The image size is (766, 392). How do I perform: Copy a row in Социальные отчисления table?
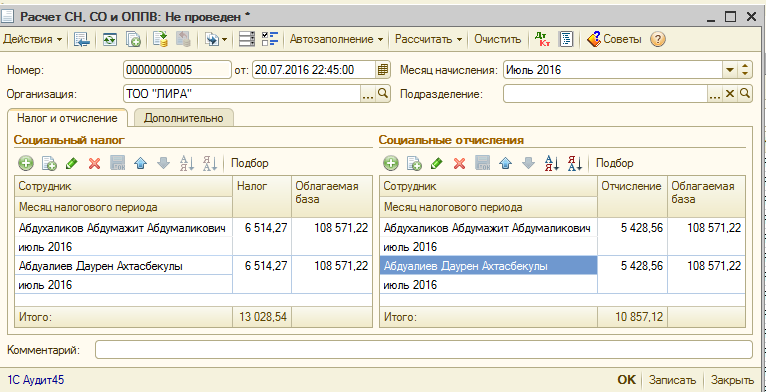pyautogui.click(x=414, y=163)
